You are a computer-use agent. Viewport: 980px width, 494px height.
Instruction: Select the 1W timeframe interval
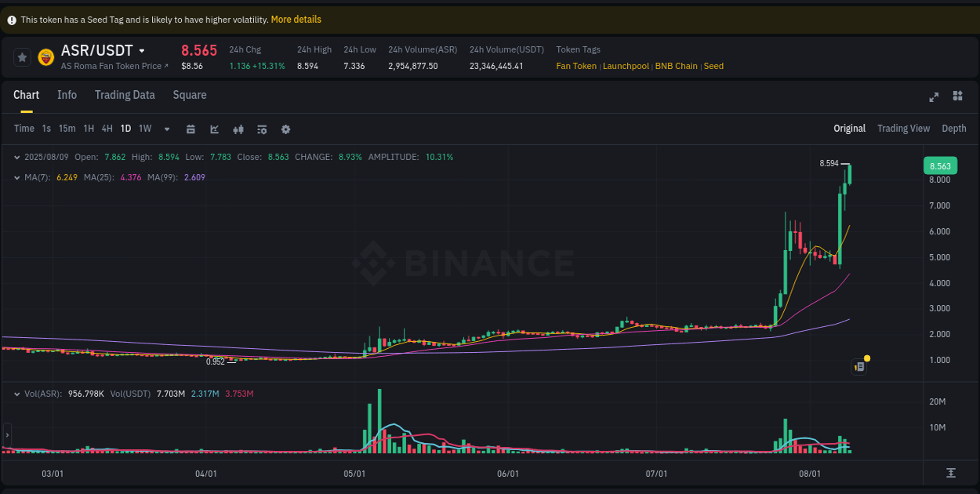click(x=144, y=129)
